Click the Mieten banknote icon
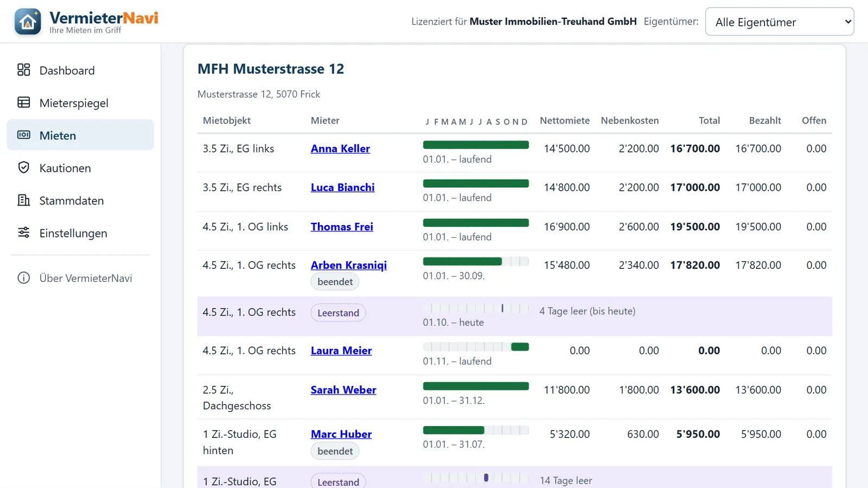868x488 pixels. [x=23, y=135]
